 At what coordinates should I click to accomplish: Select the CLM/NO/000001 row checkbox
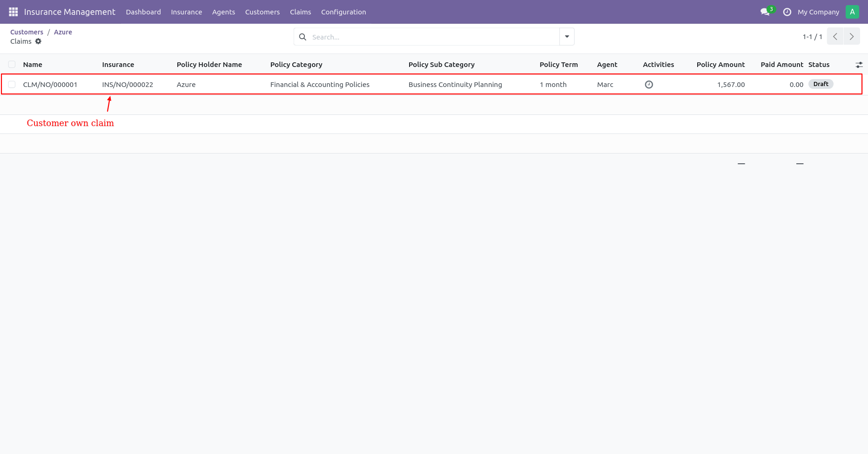click(x=12, y=85)
